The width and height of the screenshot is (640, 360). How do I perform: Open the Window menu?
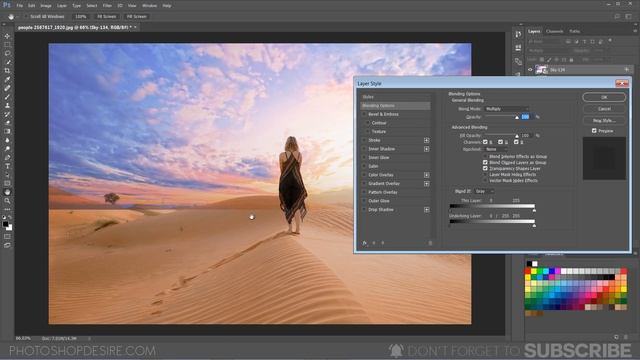149,6
